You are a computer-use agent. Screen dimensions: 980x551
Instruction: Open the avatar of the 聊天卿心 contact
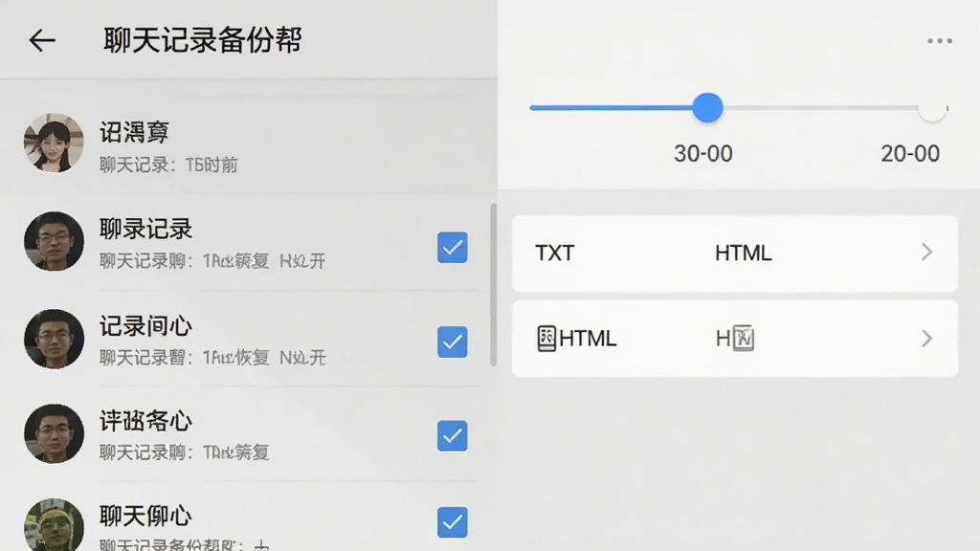[54, 525]
